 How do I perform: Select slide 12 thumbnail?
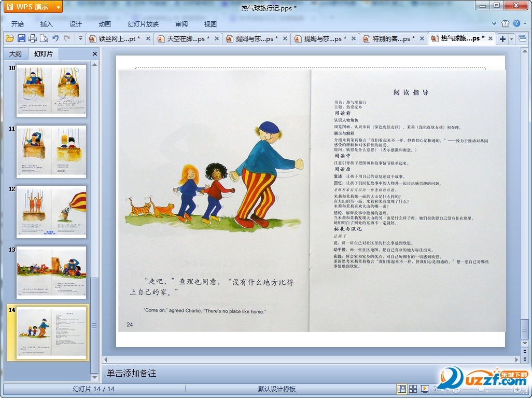[x=51, y=212]
